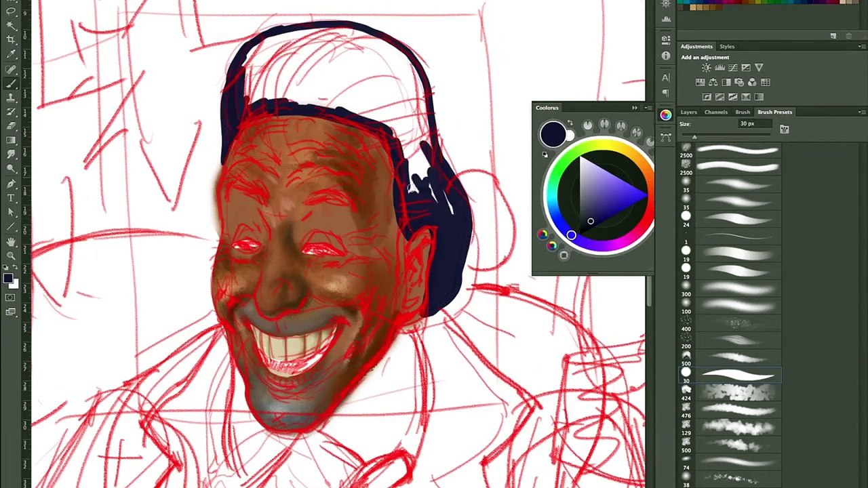Add a Levels adjustment
The width and height of the screenshot is (868, 488).
click(x=719, y=68)
